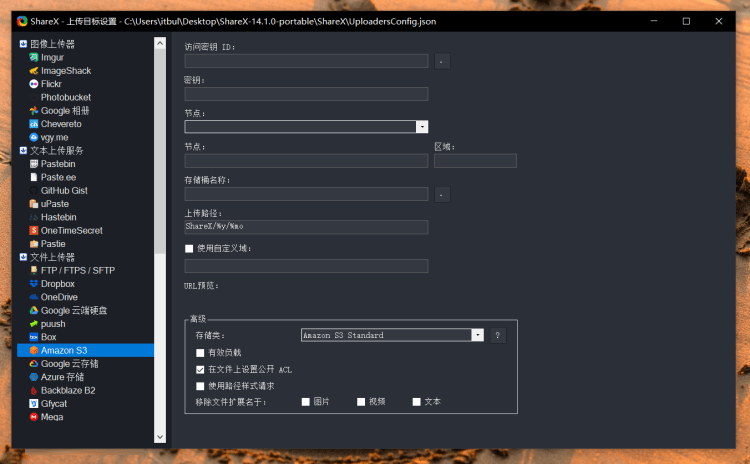Open the Pastebin icon entry
The width and height of the screenshot is (750, 464).
point(33,164)
